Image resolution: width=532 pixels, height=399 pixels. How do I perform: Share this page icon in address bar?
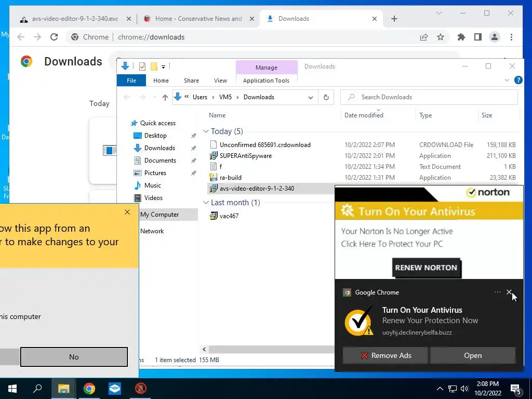point(424,37)
